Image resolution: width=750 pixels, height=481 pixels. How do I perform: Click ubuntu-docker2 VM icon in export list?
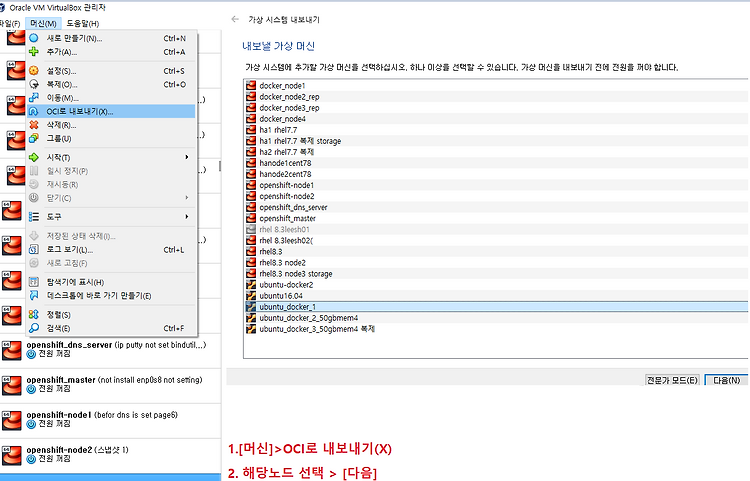tap(251, 284)
